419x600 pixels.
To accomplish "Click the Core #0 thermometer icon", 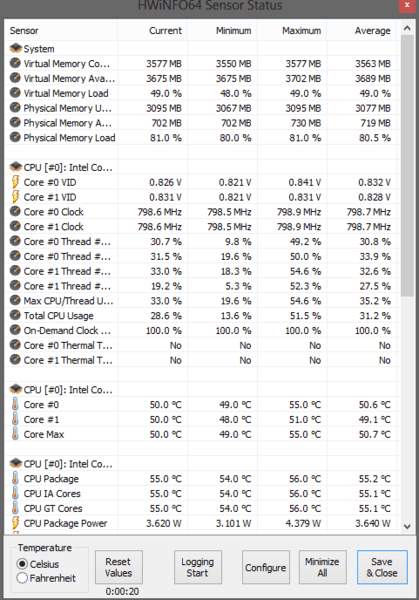I will pos(15,404).
